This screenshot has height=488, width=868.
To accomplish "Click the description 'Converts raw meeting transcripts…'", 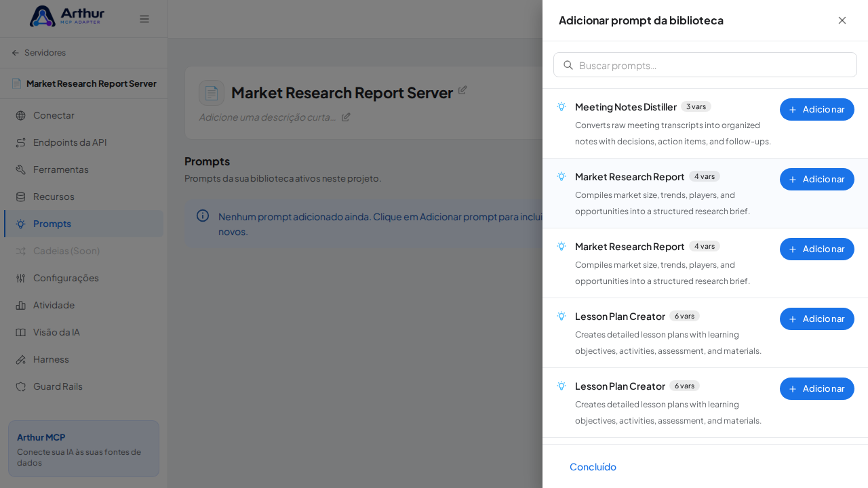I will 673,134.
